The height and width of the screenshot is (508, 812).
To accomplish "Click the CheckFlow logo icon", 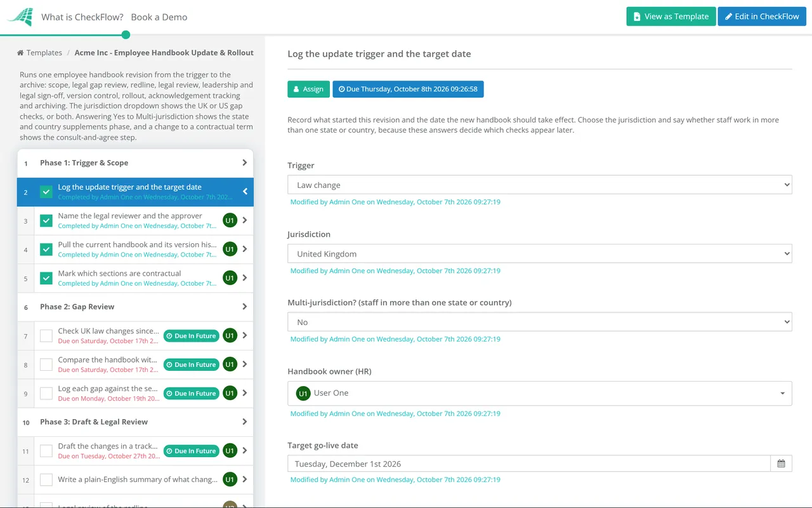I will tap(21, 17).
